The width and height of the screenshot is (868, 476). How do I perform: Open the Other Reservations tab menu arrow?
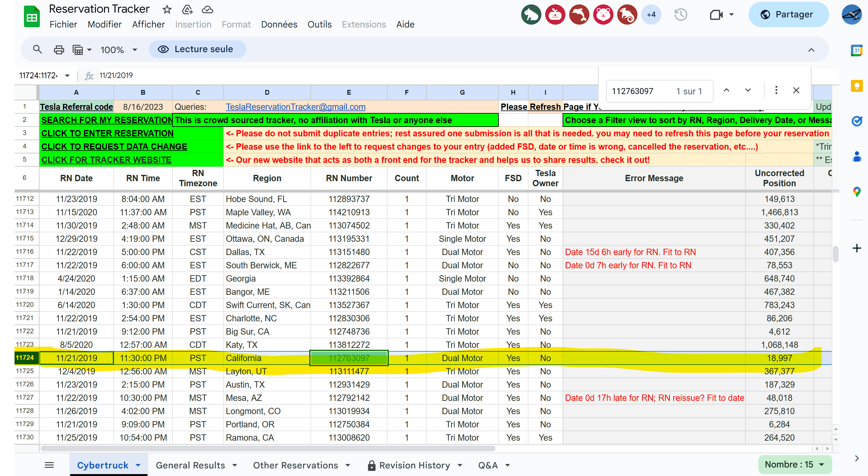click(x=348, y=465)
